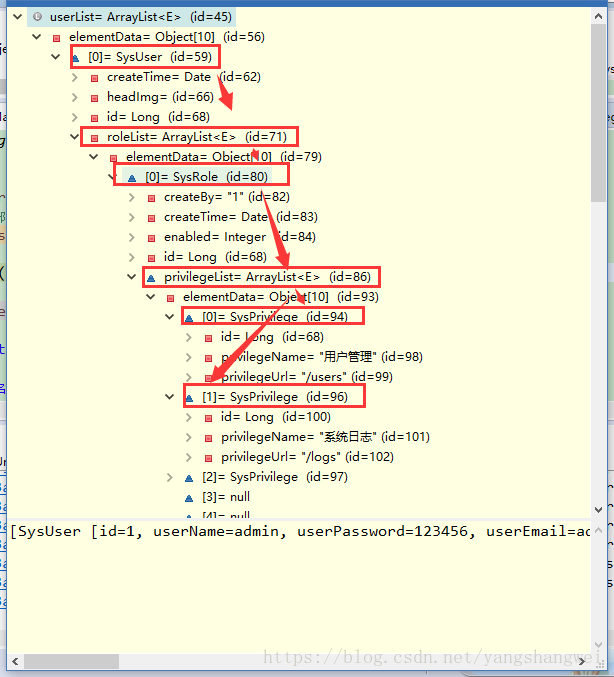The height and width of the screenshot is (677, 614).
Task: Expand the createTime Date (id=62) node
Action: (x=75, y=77)
